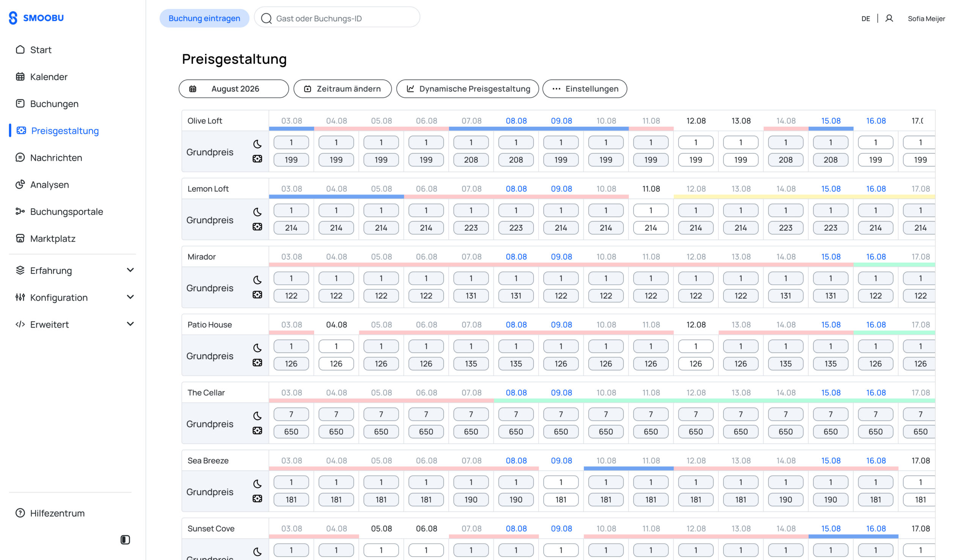Click the Mirador minimum nights moon icon
This screenshot has height=560, width=971.
258,280
